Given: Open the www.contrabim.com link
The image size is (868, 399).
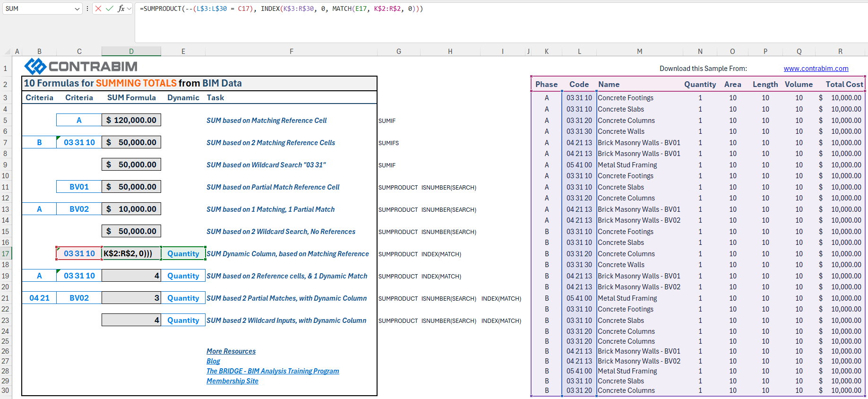Looking at the screenshot, I should pyautogui.click(x=816, y=69).
